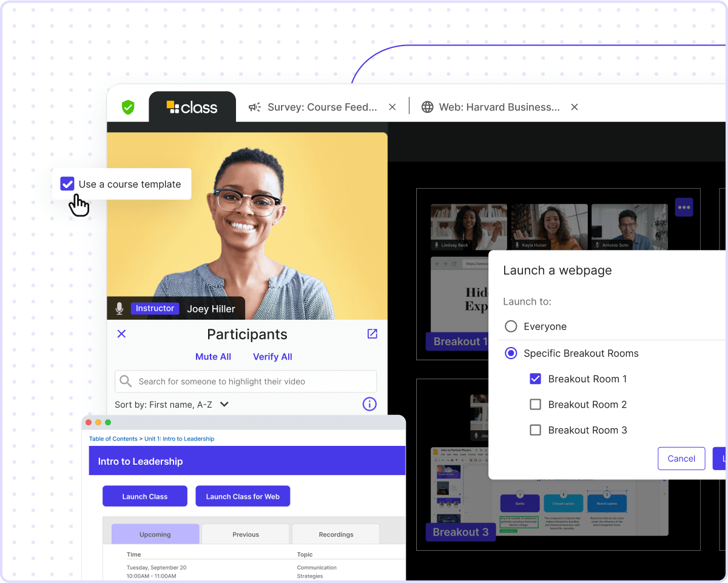
Task: Click the green security shield icon
Action: 128,107
